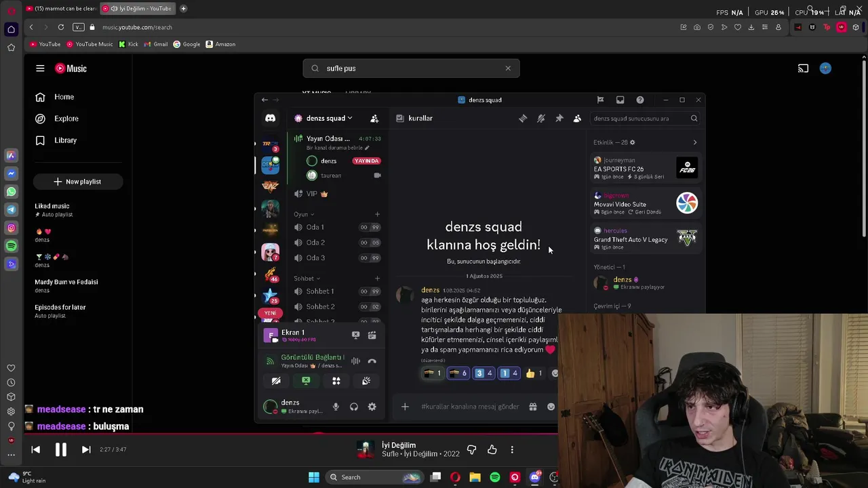
Task: Show pinned messages in kurallar channel
Action: coord(559,118)
